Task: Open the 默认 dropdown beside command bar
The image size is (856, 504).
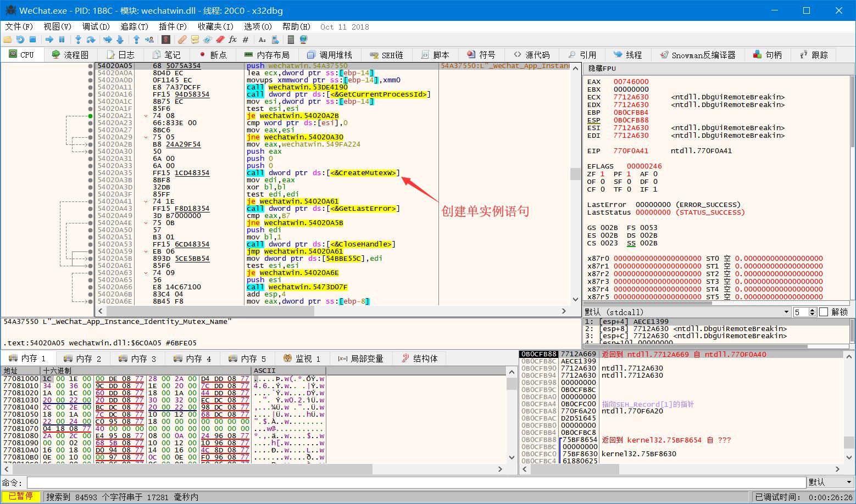Action: (830, 482)
